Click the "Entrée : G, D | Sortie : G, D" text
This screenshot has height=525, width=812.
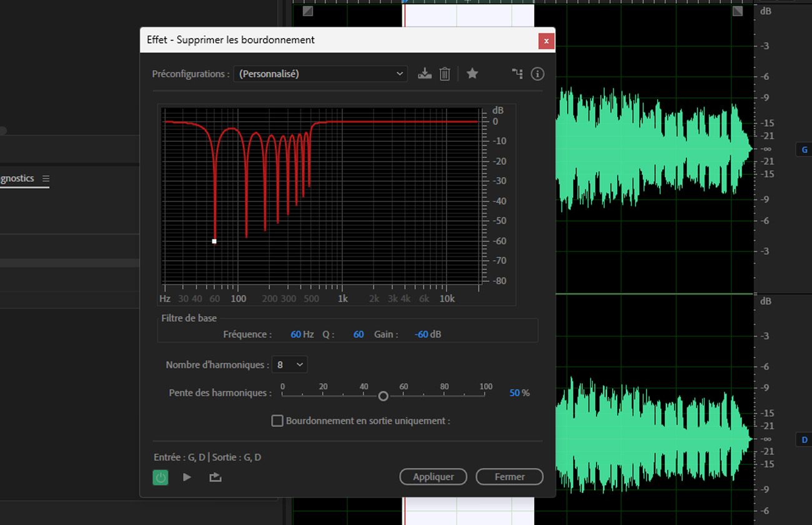207,457
